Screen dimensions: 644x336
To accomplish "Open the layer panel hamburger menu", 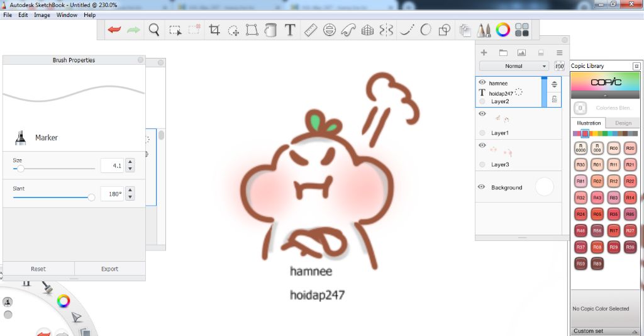I will pyautogui.click(x=559, y=53).
